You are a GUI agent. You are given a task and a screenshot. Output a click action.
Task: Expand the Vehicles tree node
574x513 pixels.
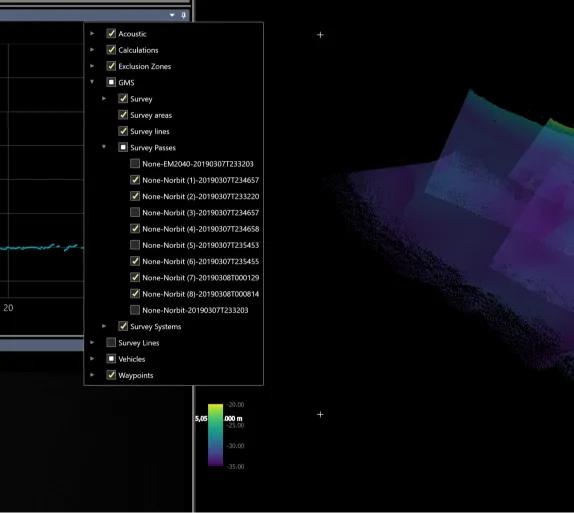tap(92, 358)
